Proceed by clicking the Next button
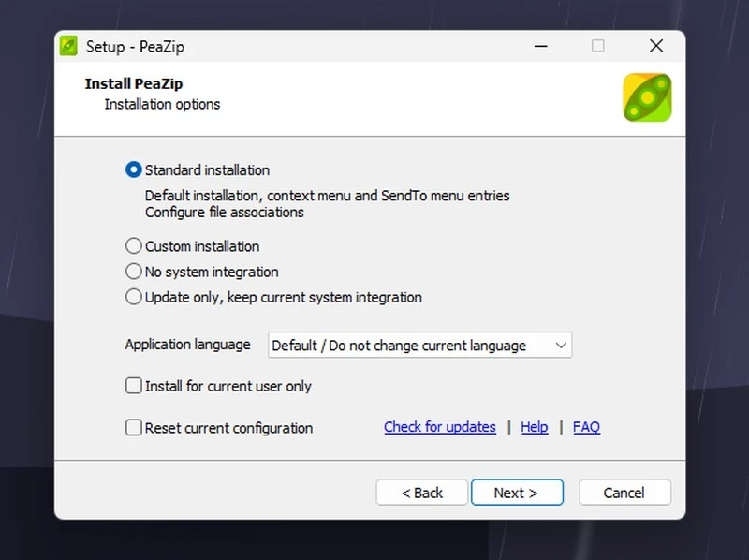 516,493
